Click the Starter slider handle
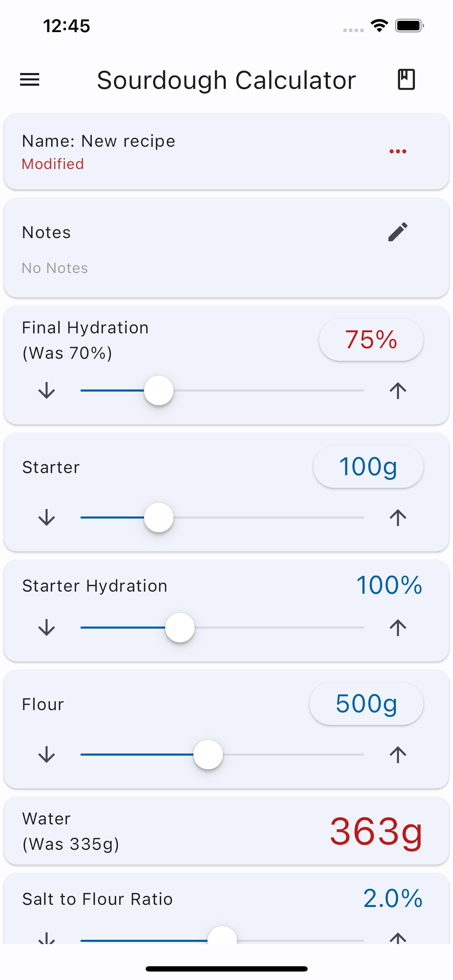Screen dimensions: 453x980 pos(159,518)
